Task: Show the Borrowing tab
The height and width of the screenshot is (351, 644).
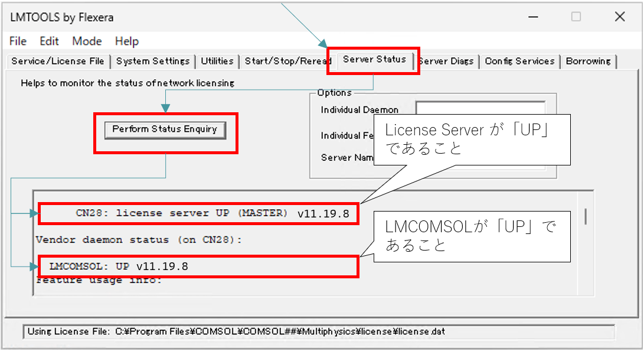Action: point(588,61)
